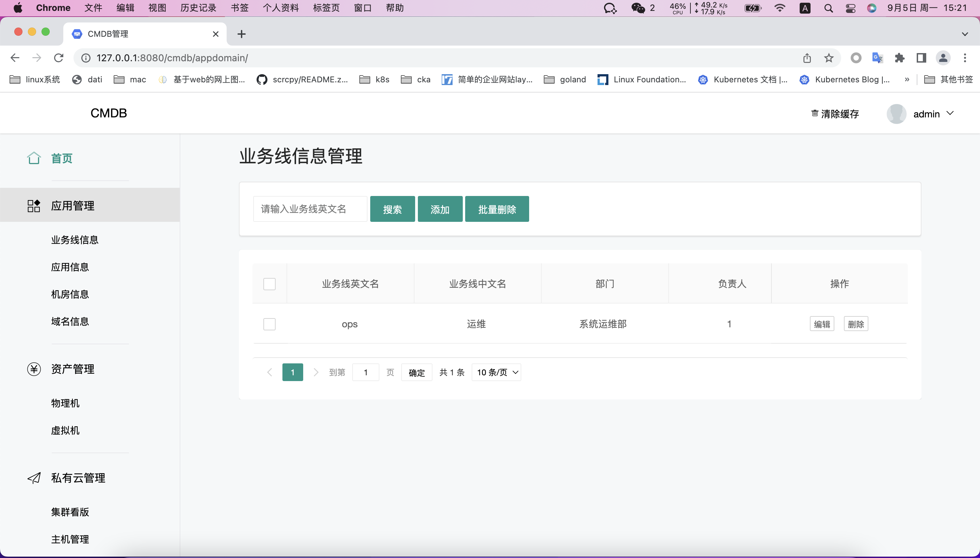This screenshot has height=558, width=980.
Task: Open the 10 条/页 page size dropdown
Action: [x=496, y=372]
